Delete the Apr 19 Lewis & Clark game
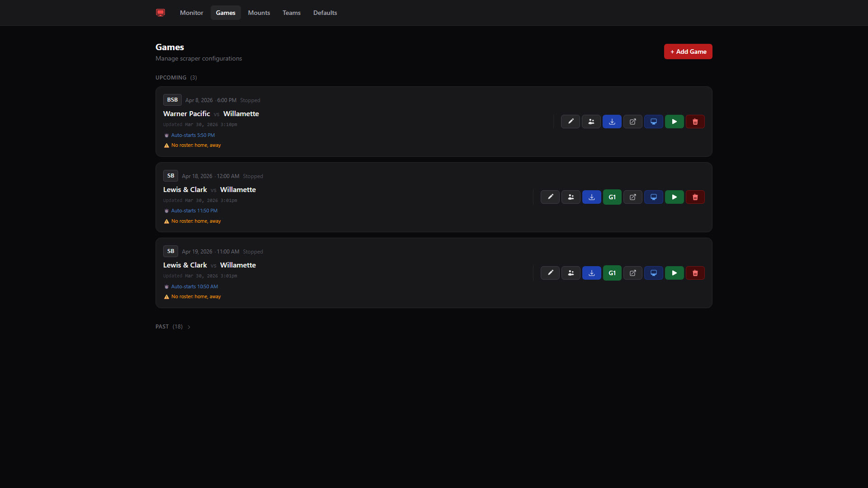Image resolution: width=868 pixels, height=488 pixels. tap(695, 273)
